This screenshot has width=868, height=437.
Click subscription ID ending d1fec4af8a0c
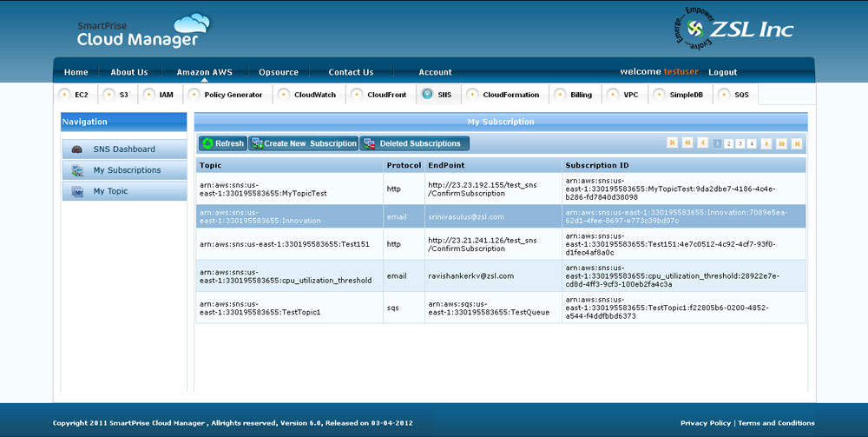670,244
